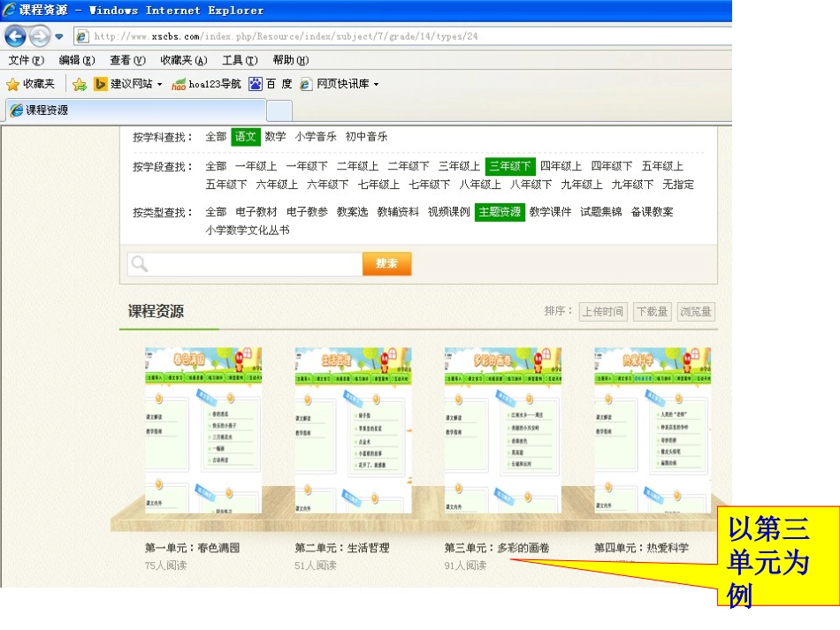This screenshot has height=630, width=840.
Task: Open the 生活哲理 unit thumbnail
Action: click(353, 429)
